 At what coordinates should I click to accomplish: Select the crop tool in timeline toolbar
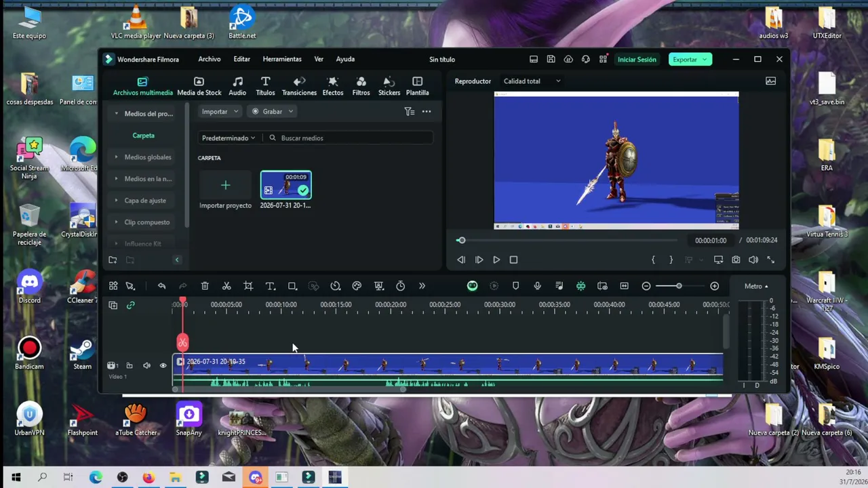click(248, 286)
